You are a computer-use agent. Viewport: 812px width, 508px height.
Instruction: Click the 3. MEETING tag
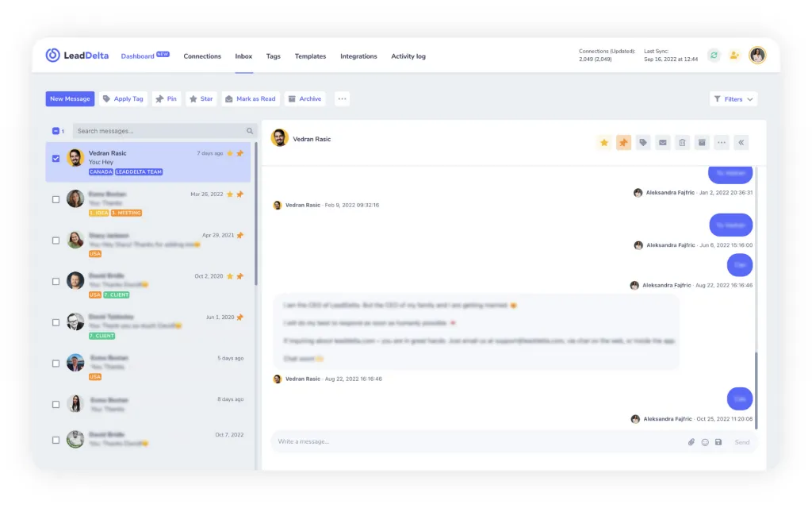pos(126,213)
